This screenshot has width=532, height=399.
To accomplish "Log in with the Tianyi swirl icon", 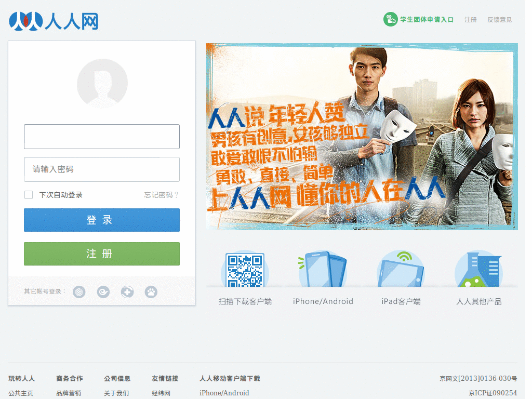I will (103, 292).
